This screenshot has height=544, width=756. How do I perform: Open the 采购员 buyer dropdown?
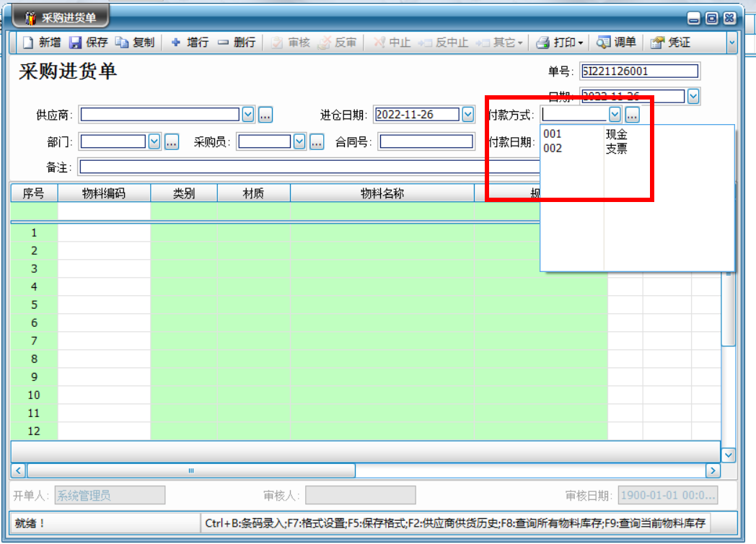tap(299, 142)
